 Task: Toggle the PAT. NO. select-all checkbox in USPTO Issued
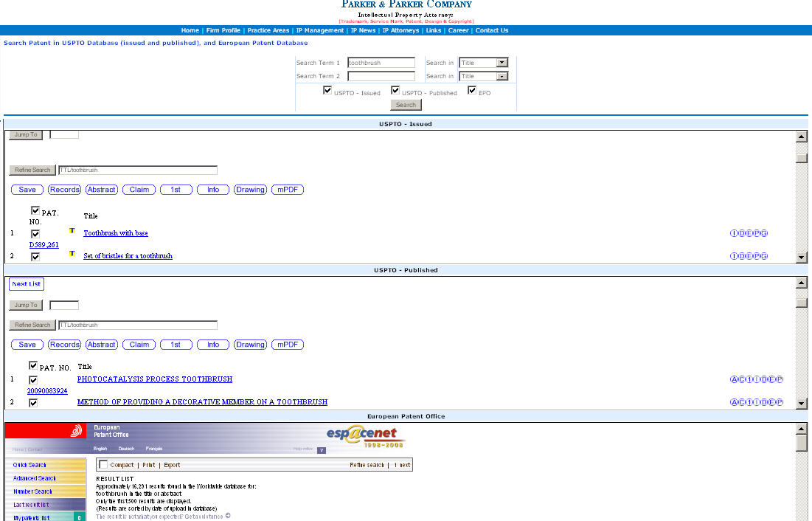35,210
